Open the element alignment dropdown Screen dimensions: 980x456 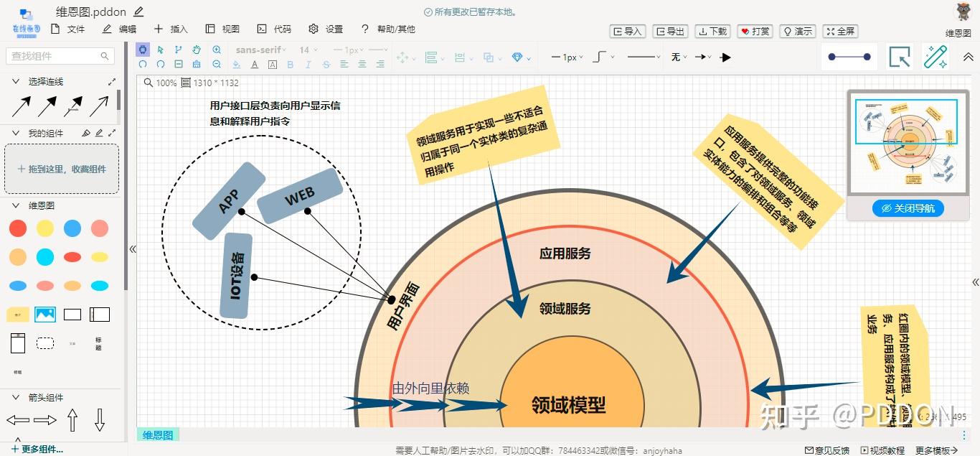tap(434, 57)
